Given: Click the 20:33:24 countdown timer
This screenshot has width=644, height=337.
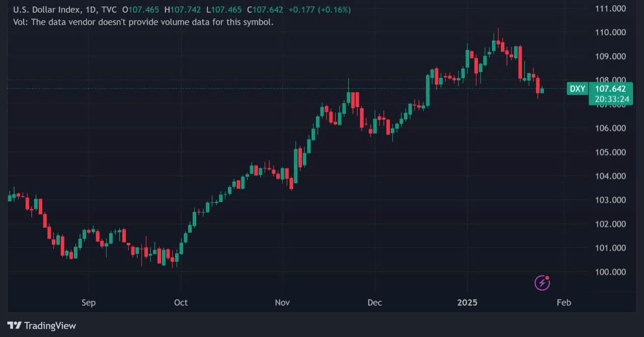Looking at the screenshot, I should tap(612, 99).
